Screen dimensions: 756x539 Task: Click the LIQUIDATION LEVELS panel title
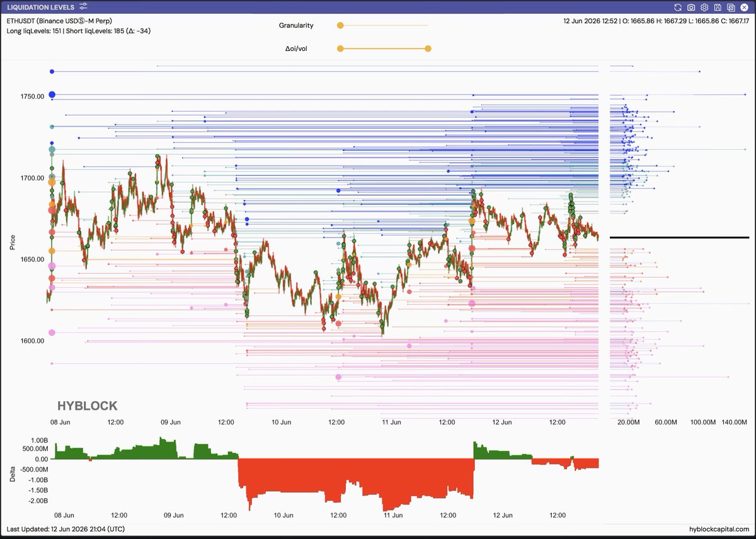point(40,8)
